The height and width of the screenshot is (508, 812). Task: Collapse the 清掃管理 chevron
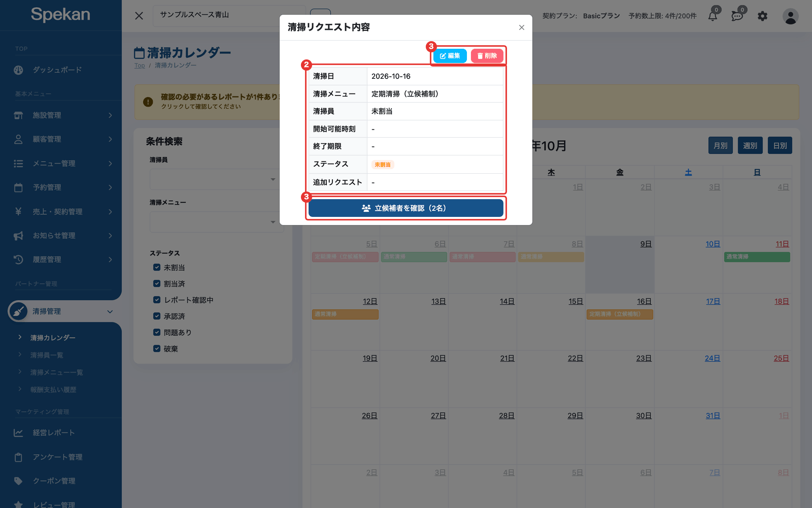click(x=110, y=311)
